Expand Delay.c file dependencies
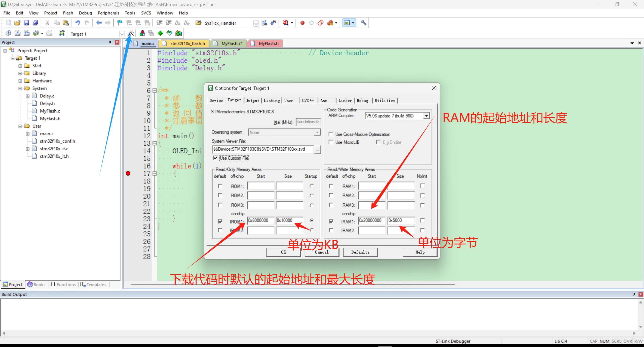644x347 pixels. 28,96
